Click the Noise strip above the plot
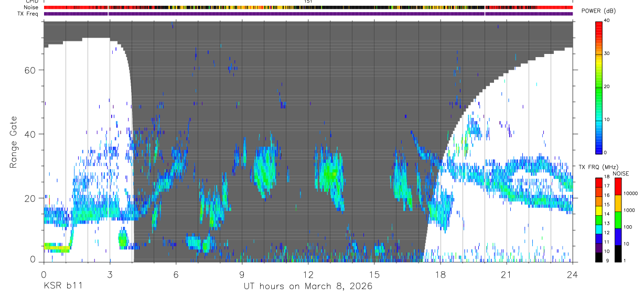Viewport: 644px width, 297px height. pos(308,7)
